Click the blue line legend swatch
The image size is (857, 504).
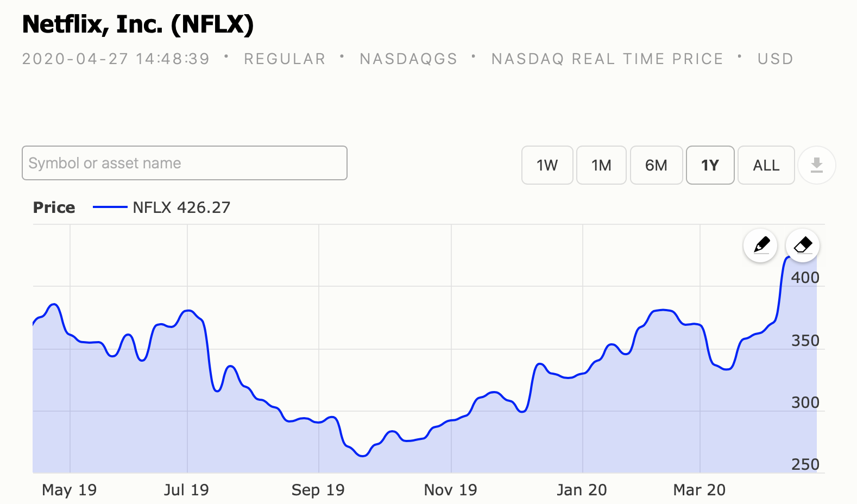coord(110,207)
